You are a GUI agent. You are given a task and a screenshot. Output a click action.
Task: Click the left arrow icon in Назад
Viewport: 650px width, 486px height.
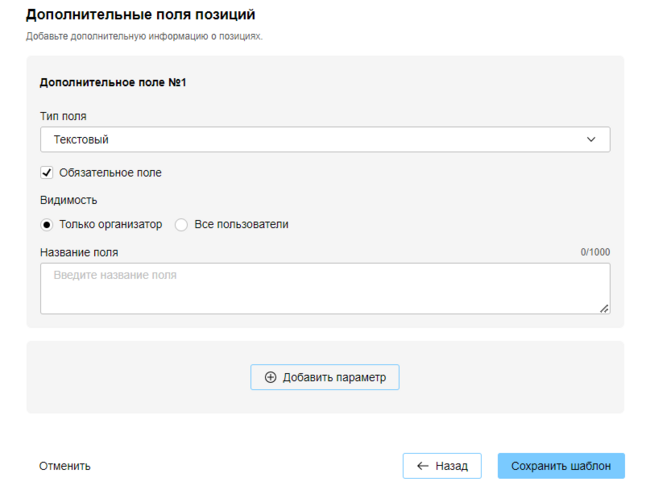tap(422, 466)
